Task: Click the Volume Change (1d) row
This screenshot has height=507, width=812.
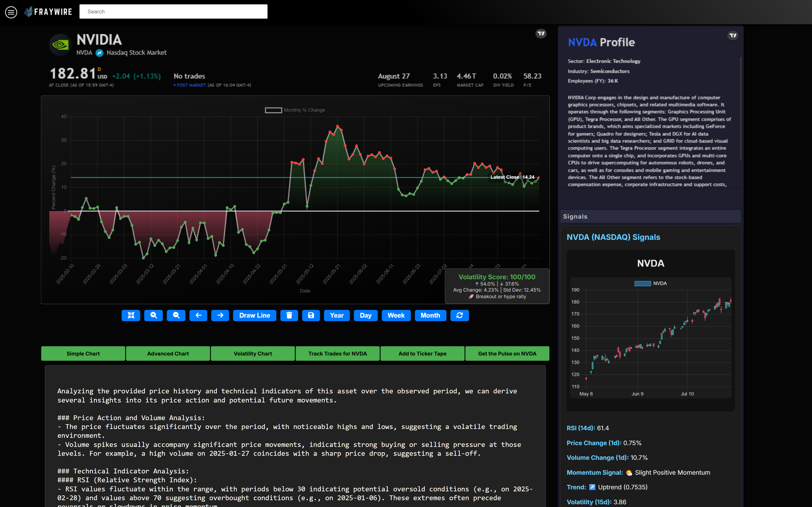Action: coord(607,458)
